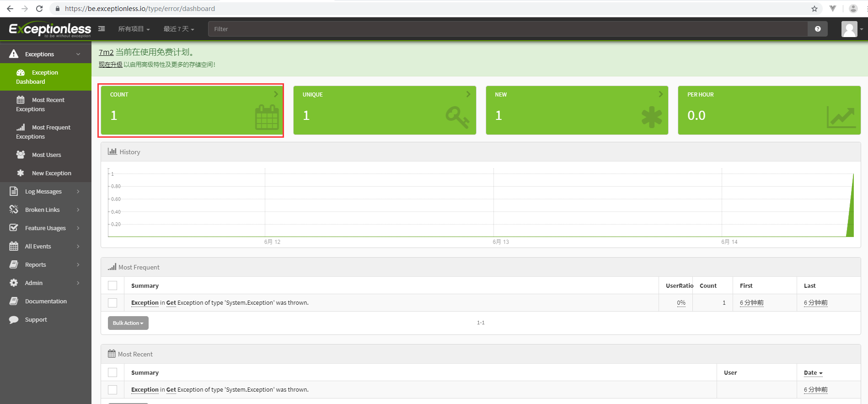868x404 pixels.
Task: Click the All Events calendar icon
Action: 14,246
